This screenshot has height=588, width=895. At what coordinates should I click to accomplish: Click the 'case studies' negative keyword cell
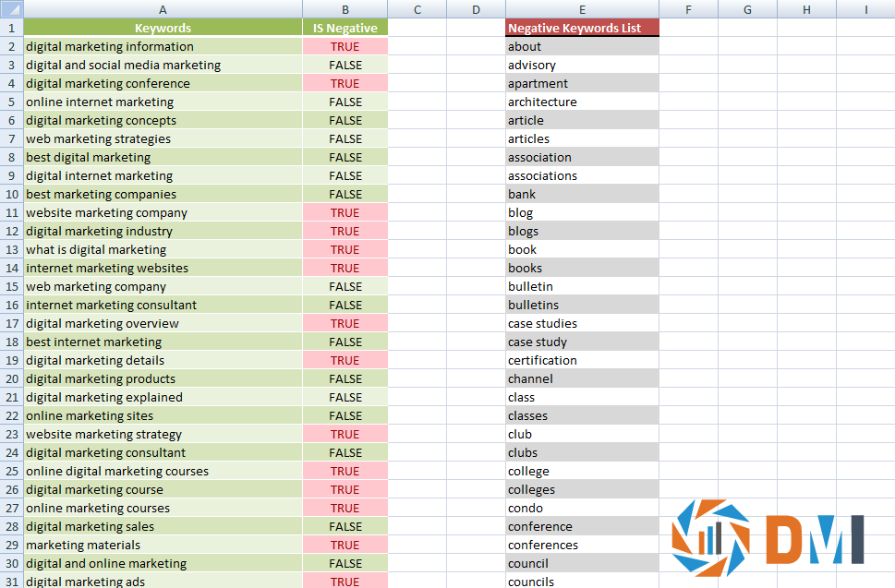pyautogui.click(x=582, y=323)
